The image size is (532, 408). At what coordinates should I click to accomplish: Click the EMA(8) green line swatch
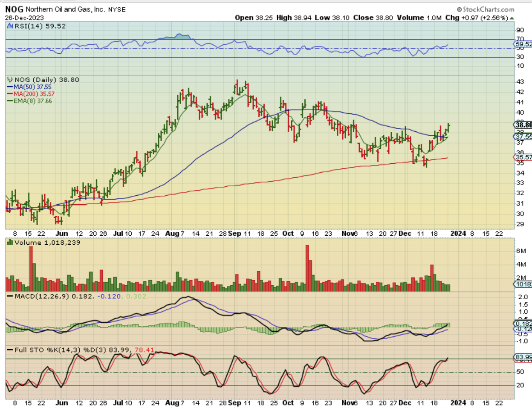click(x=10, y=101)
